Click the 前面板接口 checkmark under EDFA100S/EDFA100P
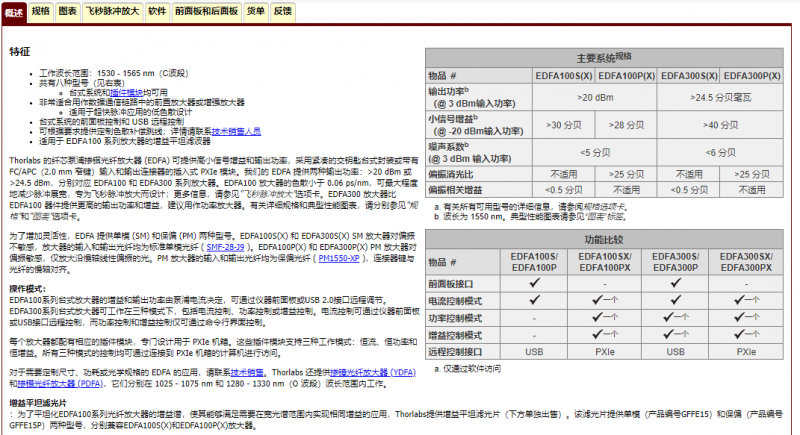 pos(534,283)
